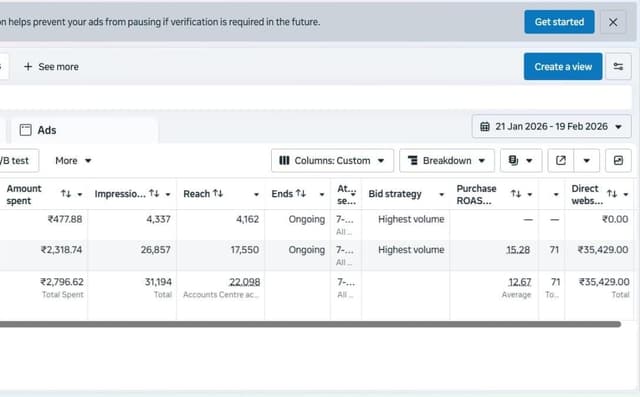Viewport: 640px width, 397px height.
Task: Open the More dropdown menu
Action: click(73, 161)
